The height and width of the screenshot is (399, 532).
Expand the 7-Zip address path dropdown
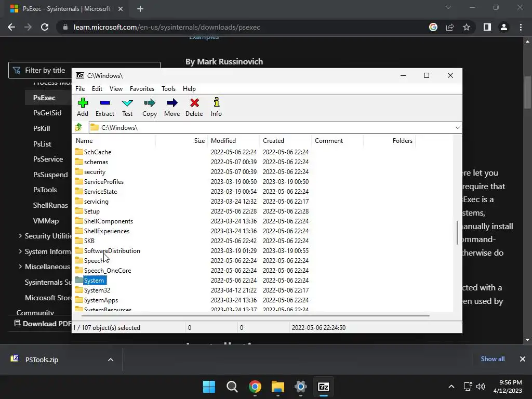click(457, 128)
